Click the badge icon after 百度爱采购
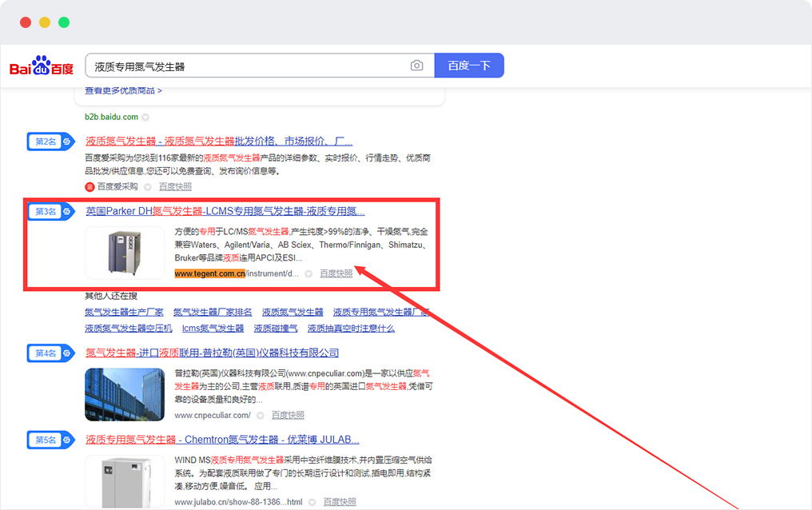Image resolution: width=812 pixels, height=510 pixels. [x=148, y=187]
